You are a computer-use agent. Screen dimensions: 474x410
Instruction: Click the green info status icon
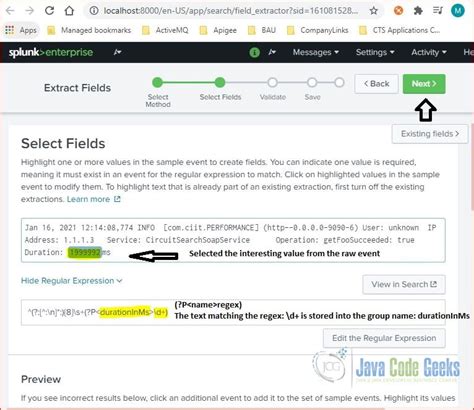tap(254, 52)
